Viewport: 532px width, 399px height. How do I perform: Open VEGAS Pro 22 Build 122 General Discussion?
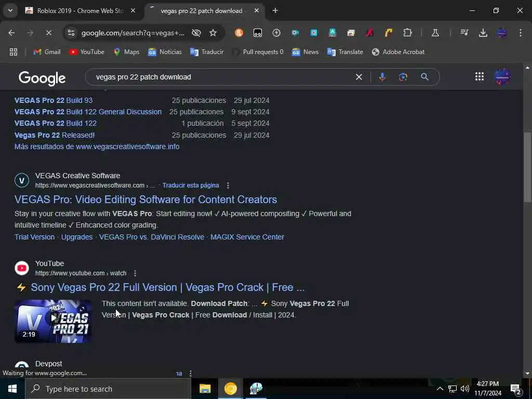(88, 112)
